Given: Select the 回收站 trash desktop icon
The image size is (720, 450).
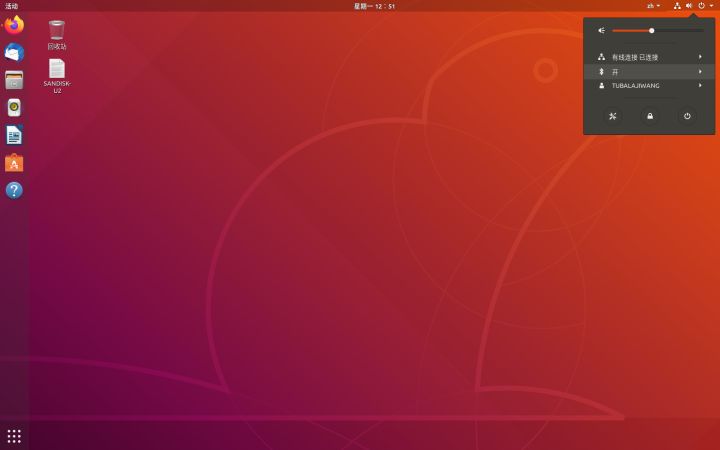Looking at the screenshot, I should click(57, 35).
